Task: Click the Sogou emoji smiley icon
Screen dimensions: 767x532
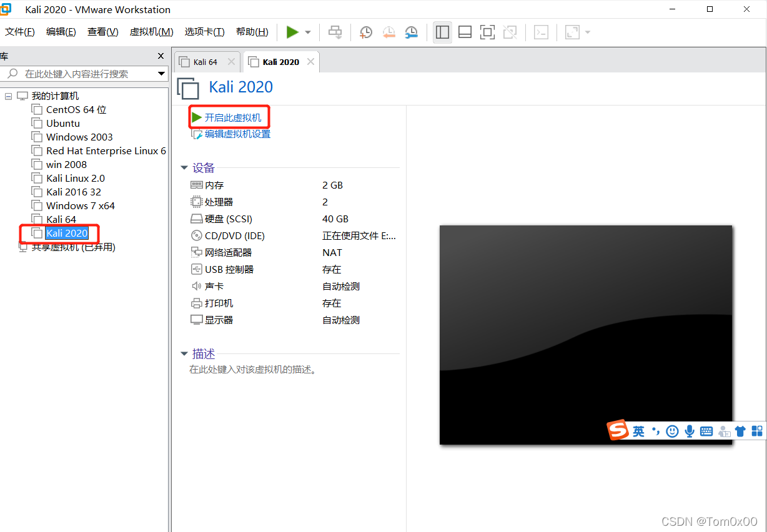Action: 672,431
